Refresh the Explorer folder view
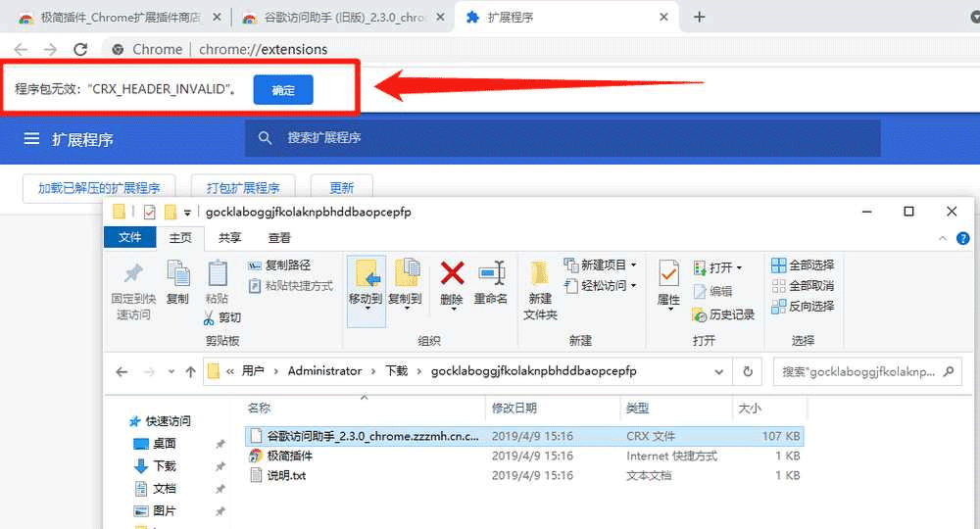Screen dimensions: 980x529 (x=748, y=371)
